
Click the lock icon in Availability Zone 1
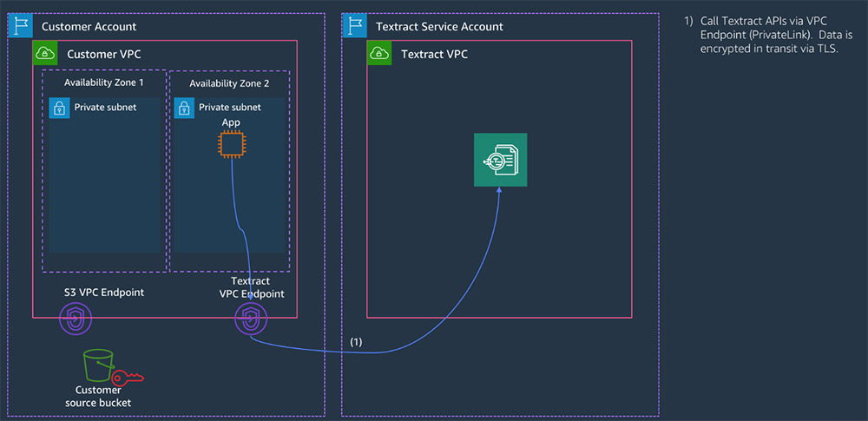(59, 108)
